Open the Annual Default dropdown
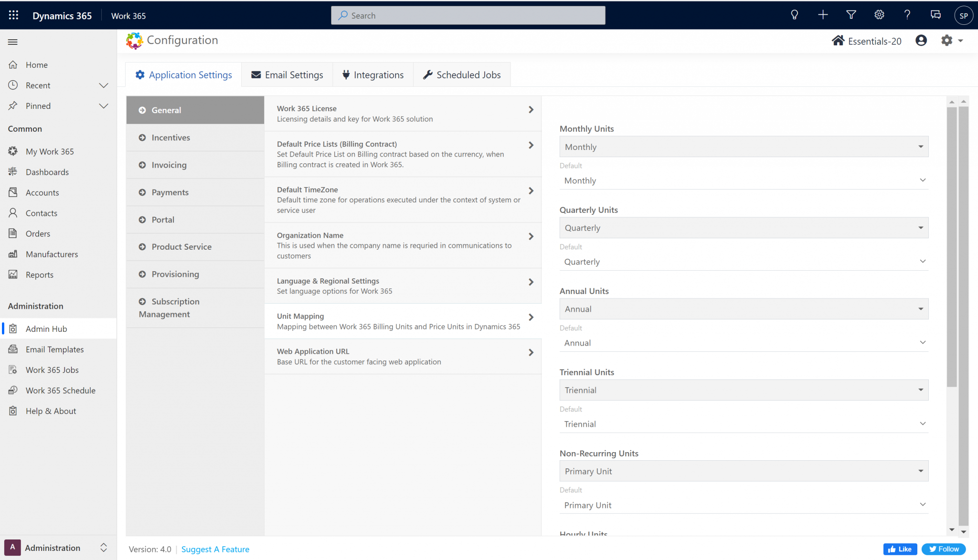 click(x=744, y=343)
